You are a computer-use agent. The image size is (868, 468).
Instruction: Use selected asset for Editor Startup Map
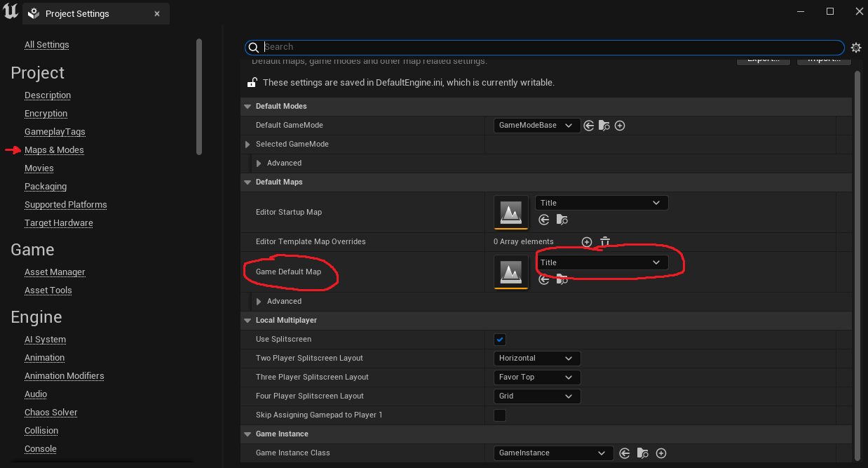tap(544, 220)
